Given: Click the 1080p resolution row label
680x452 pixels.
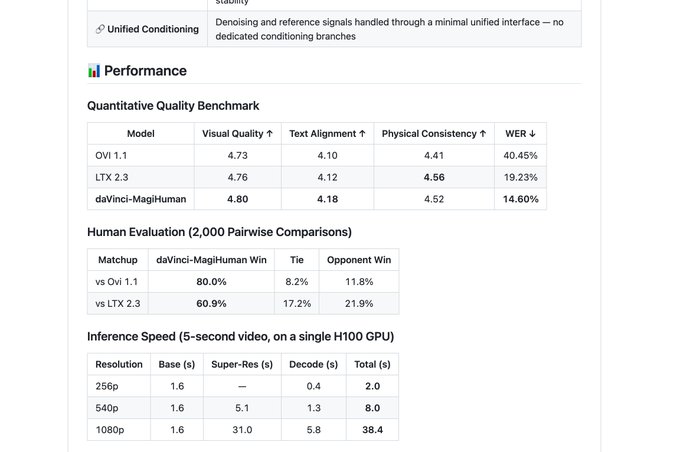Looking at the screenshot, I should tap(109, 430).
